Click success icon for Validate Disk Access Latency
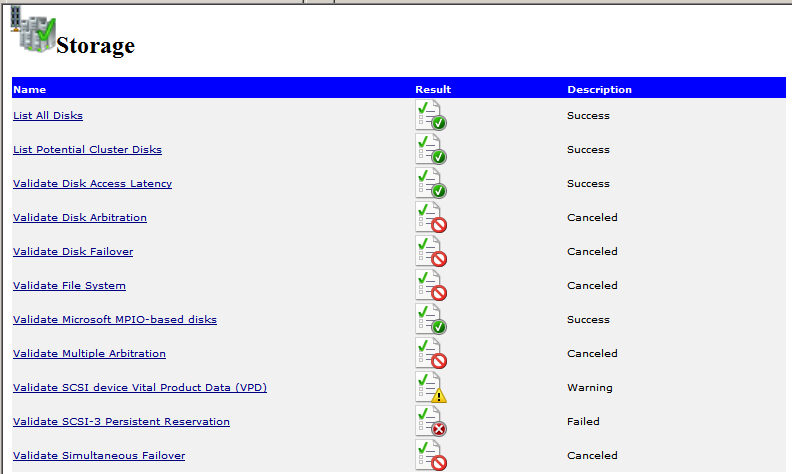 pyautogui.click(x=431, y=183)
